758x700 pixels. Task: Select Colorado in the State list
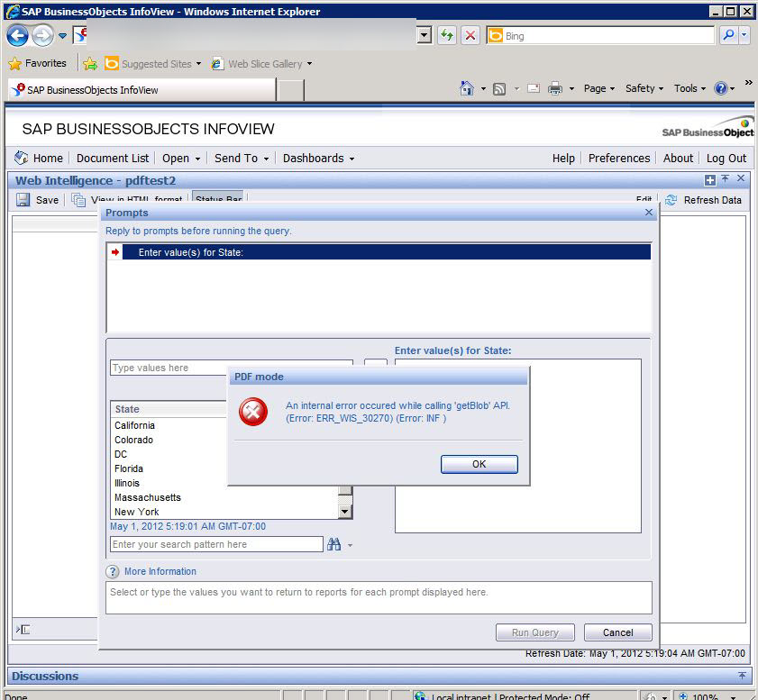(133, 440)
